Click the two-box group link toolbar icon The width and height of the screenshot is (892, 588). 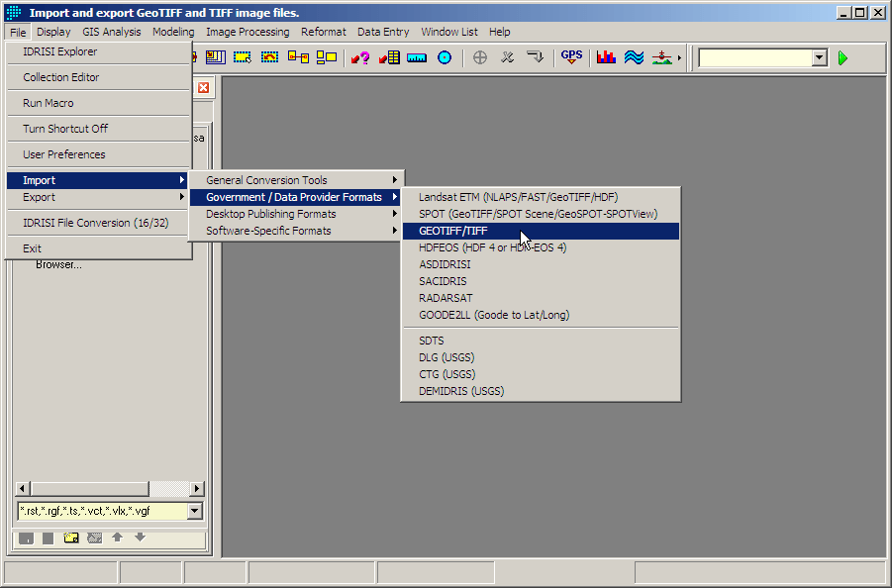coord(327,57)
